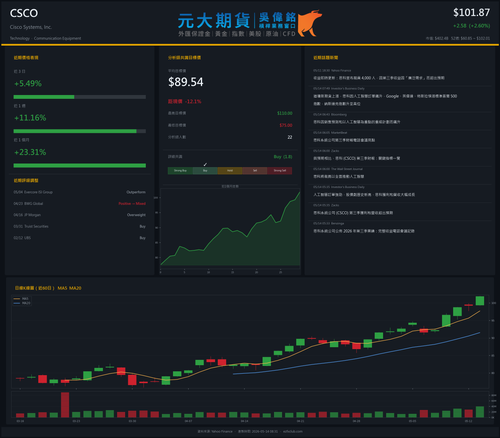
Task: Click the analyst count value 22
Action: tap(290, 137)
